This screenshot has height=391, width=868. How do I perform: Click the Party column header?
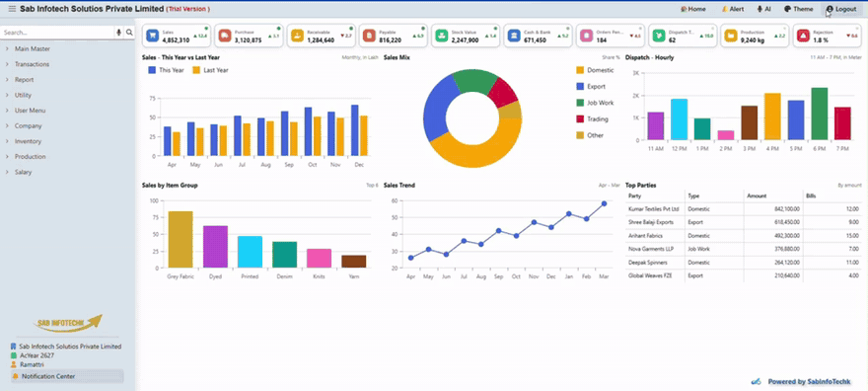point(655,196)
